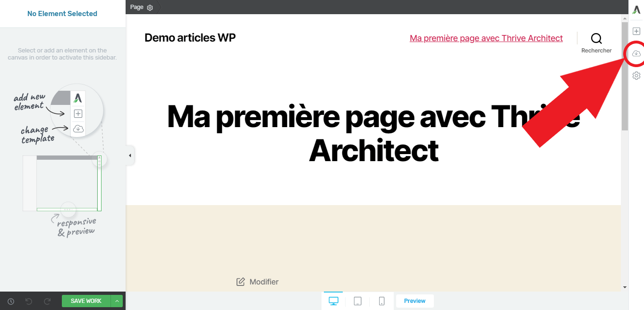Click the vertical scrollbar thumb
The width and height of the screenshot is (644, 310).
pyautogui.click(x=625, y=76)
